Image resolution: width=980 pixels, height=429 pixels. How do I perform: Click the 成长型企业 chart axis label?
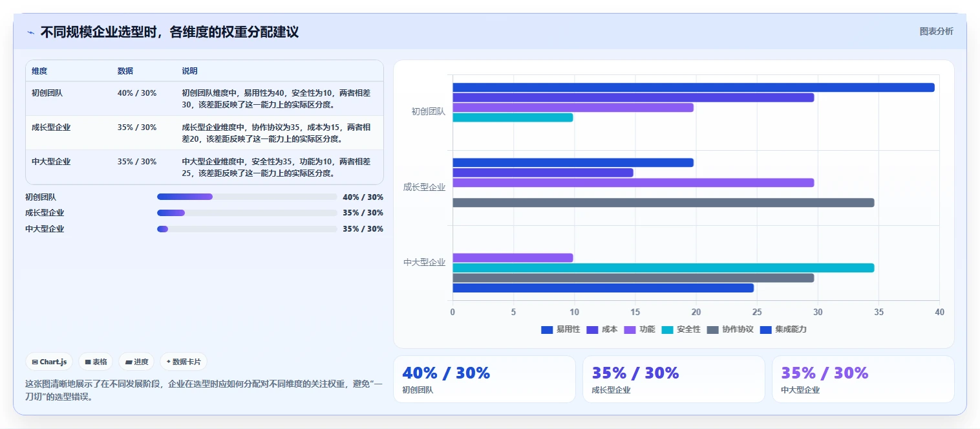point(425,187)
